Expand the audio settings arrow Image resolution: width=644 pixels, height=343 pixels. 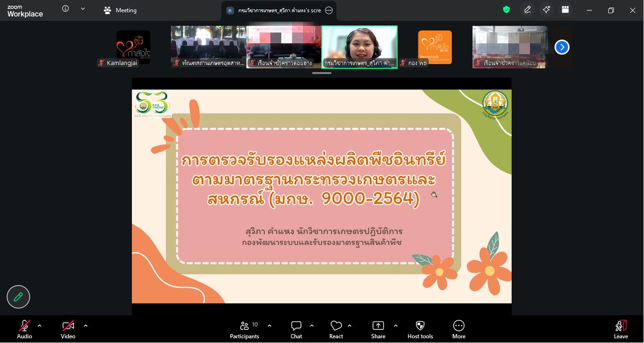pyautogui.click(x=40, y=326)
